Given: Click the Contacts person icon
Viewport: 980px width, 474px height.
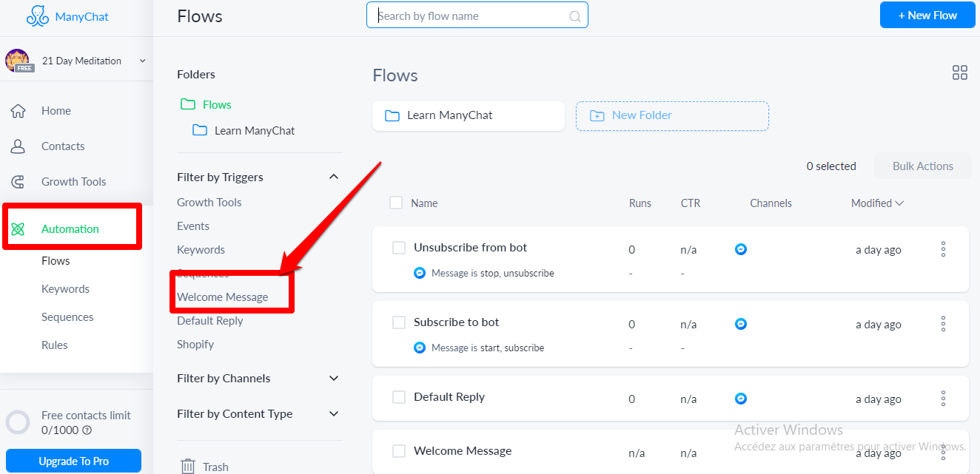Looking at the screenshot, I should 19,146.
